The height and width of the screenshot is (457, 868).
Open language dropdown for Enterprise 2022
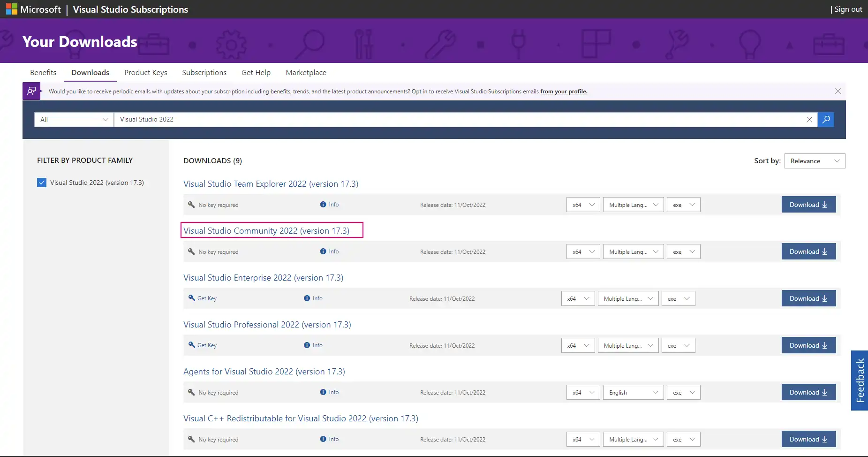coord(628,298)
